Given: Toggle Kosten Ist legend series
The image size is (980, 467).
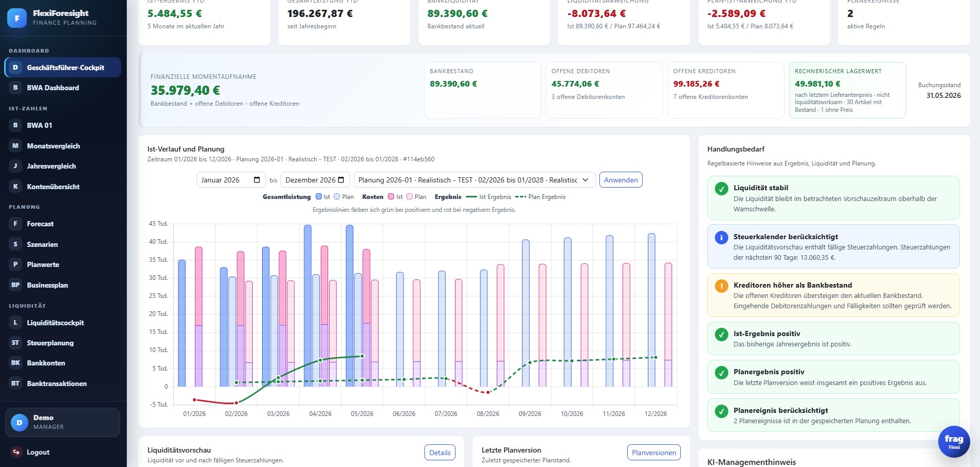Looking at the screenshot, I should [x=395, y=197].
